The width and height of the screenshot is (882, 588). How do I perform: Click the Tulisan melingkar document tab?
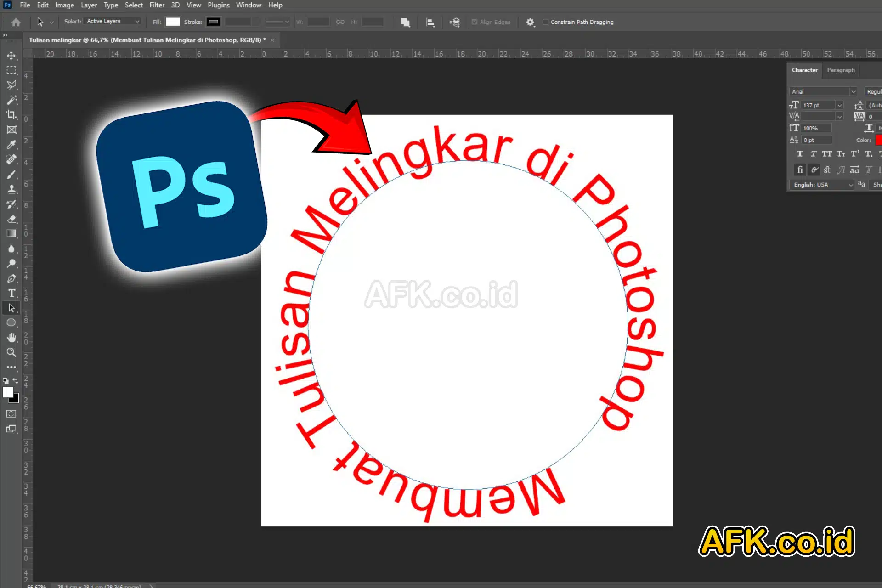tap(147, 40)
